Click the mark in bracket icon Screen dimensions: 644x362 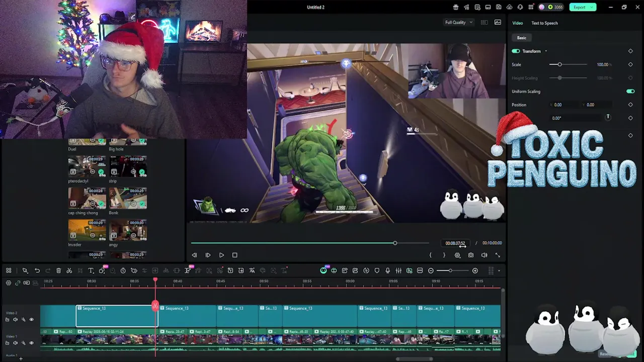(x=430, y=255)
